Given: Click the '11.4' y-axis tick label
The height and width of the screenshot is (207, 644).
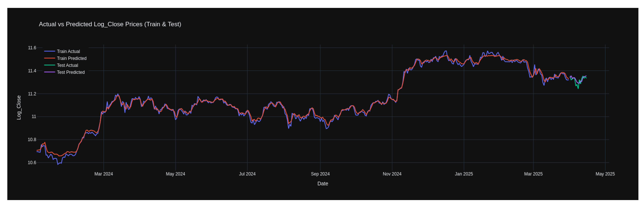Looking at the screenshot, I should click(x=32, y=71).
